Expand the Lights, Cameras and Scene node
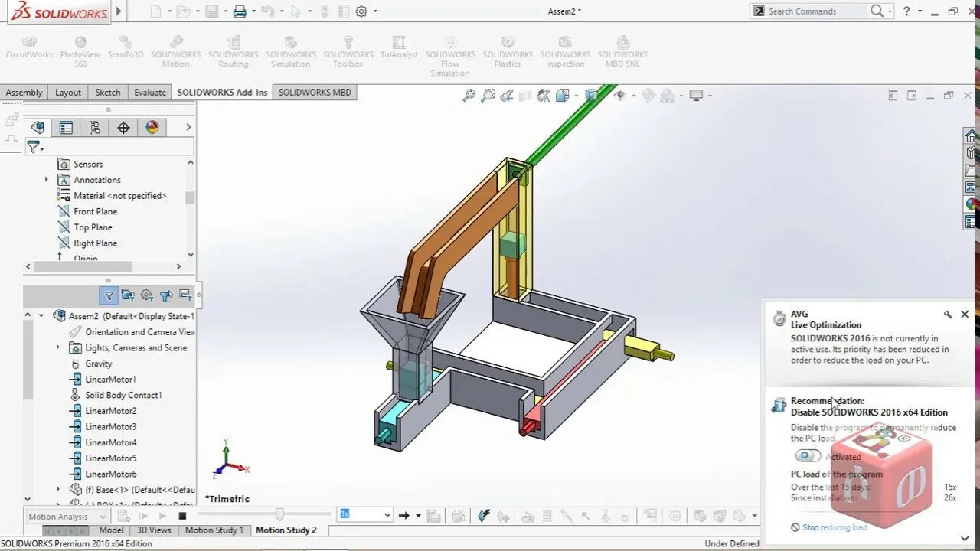This screenshot has width=980, height=551. [57, 347]
